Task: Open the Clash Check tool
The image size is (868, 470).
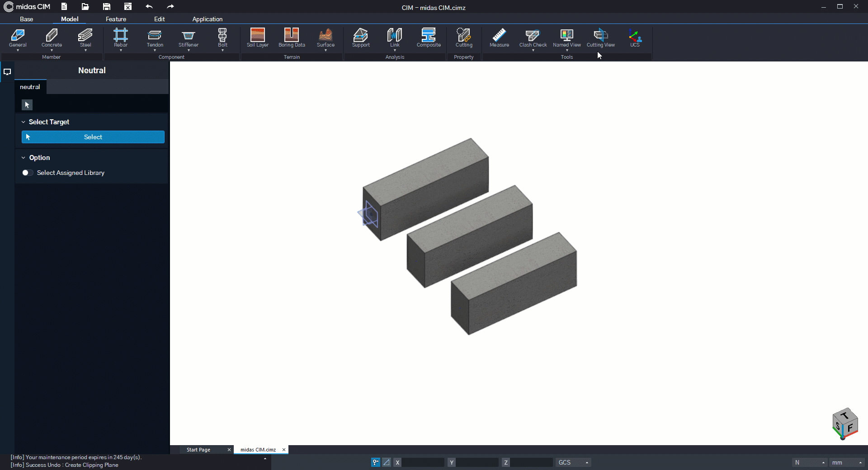Action: 533,38
